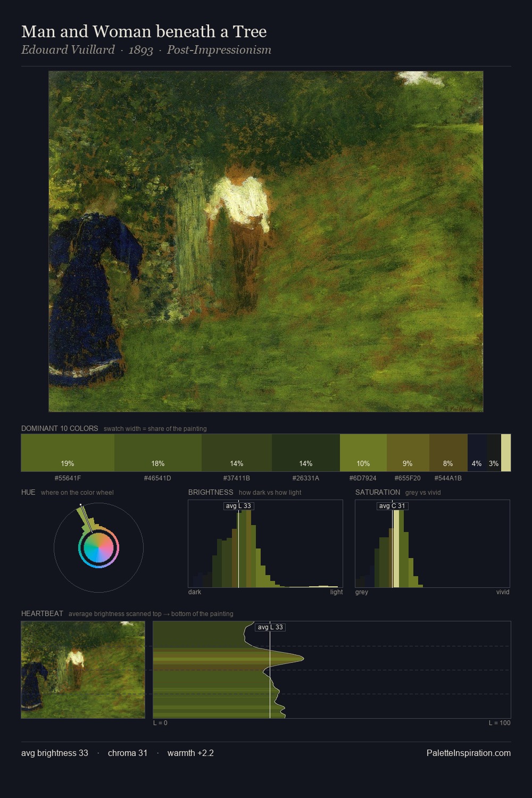Click the 'HEARTBEAT' section heading

pos(42,613)
